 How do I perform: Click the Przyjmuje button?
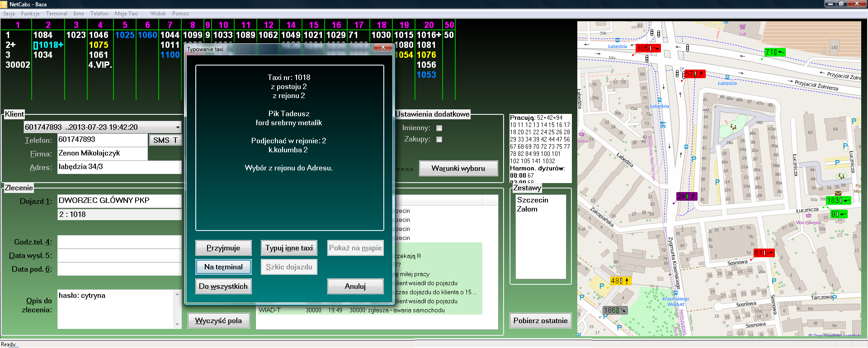pos(223,248)
